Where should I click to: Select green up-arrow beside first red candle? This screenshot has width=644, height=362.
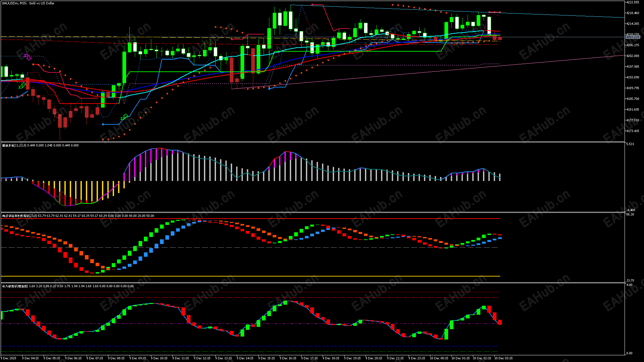coord(22,86)
